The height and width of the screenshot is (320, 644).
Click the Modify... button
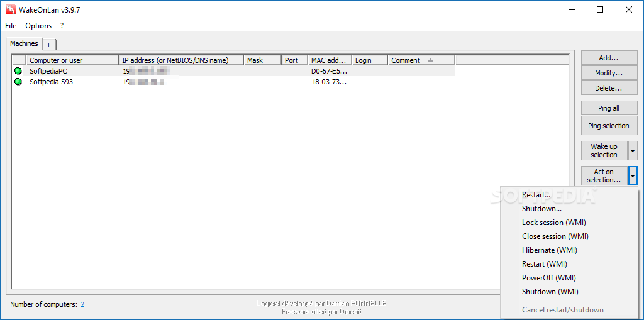[x=609, y=73]
